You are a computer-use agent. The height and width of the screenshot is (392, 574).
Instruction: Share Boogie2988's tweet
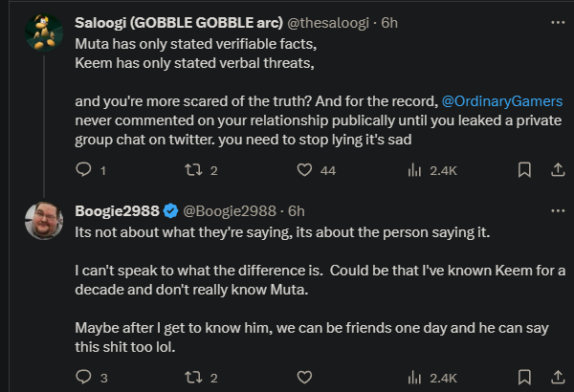click(x=556, y=377)
